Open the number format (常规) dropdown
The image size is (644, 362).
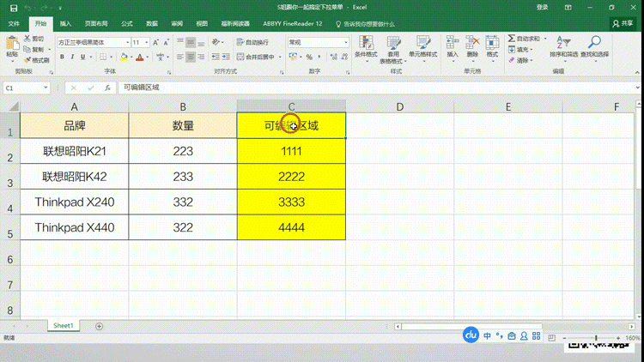tap(346, 42)
